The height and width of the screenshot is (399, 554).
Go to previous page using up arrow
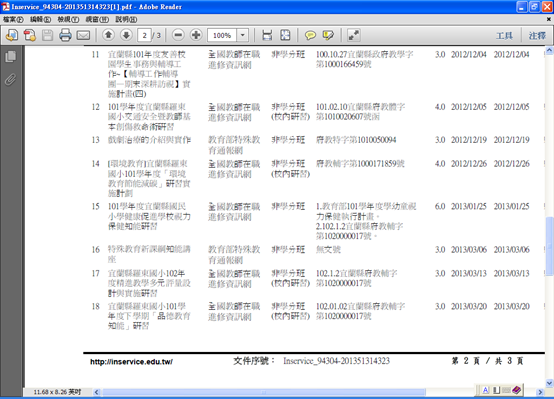pyautogui.click(x=108, y=35)
